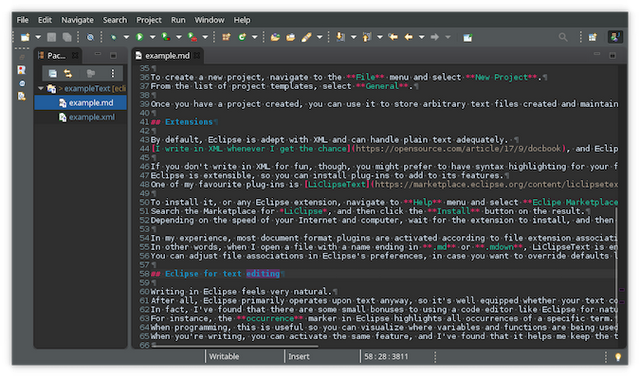Viewport: 640px width, 377px height.
Task: Click the Pin Editor icon
Action: click(x=468, y=38)
